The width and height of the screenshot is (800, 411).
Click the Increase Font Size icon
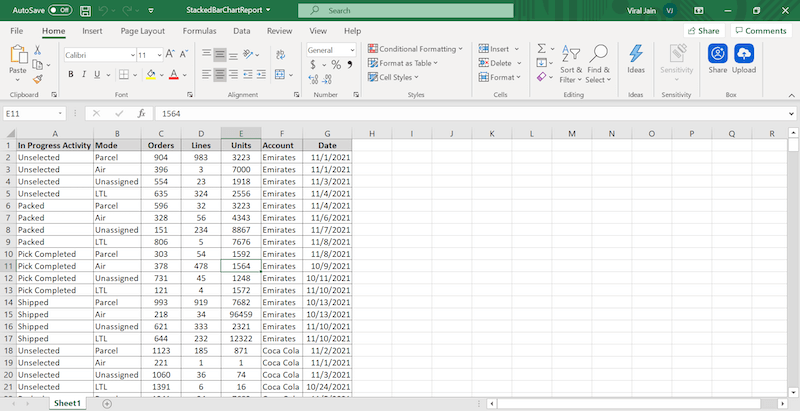[x=171, y=54]
